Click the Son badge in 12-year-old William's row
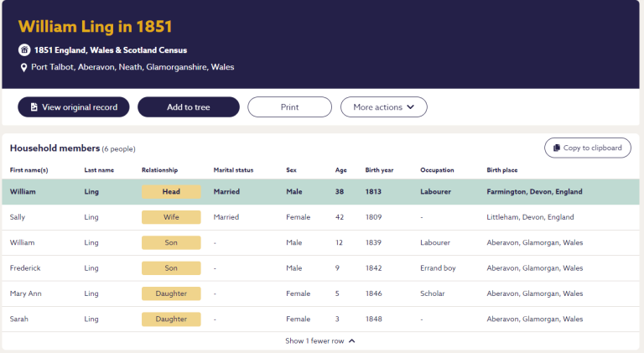 171,242
